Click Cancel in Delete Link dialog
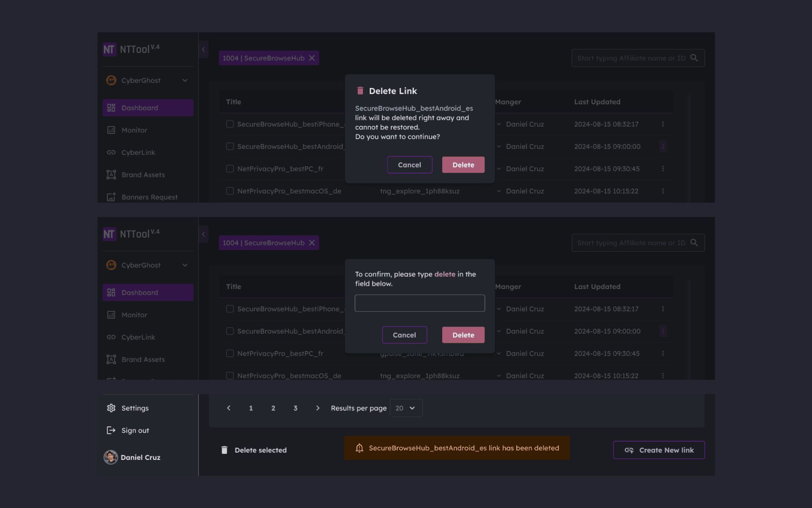The image size is (812, 508). coord(409,165)
